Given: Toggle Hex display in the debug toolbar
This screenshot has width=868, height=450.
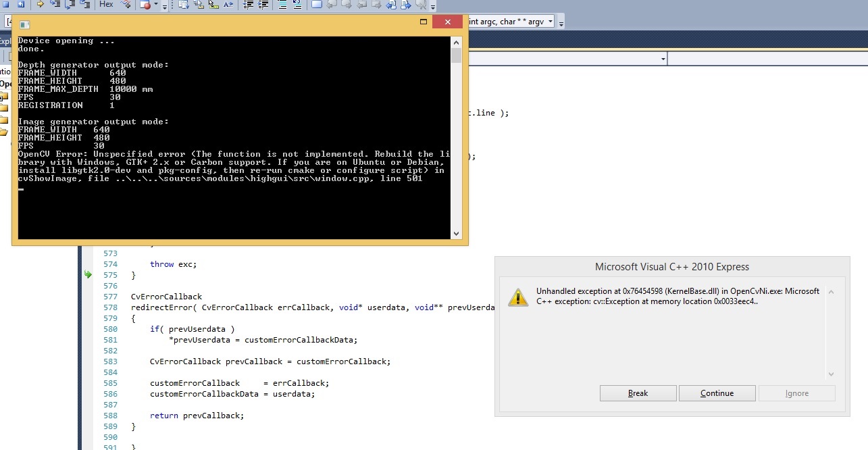Looking at the screenshot, I should point(106,4).
